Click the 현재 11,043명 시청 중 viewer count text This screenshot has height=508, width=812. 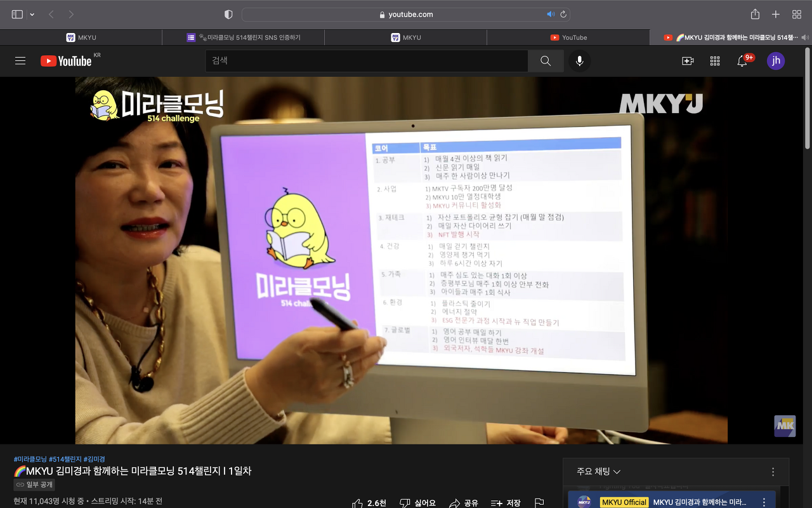point(49,501)
